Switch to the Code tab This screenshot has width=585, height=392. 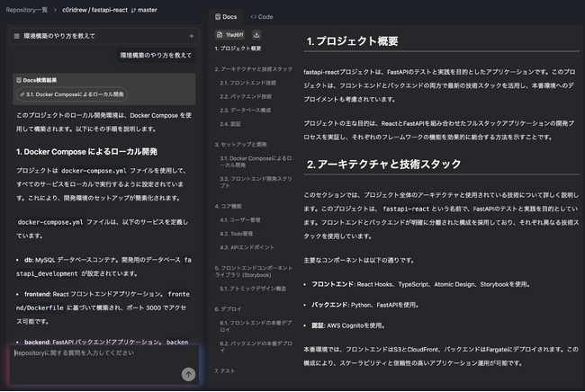pos(262,17)
